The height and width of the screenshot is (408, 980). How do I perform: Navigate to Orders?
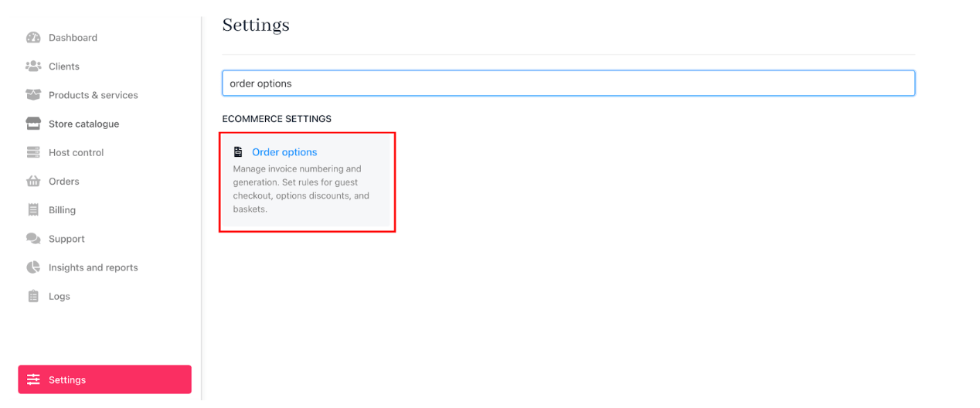click(64, 181)
